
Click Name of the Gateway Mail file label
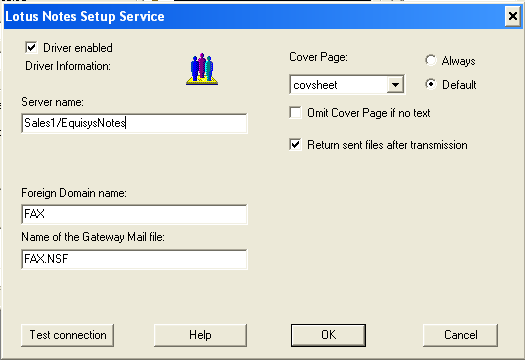point(93,237)
